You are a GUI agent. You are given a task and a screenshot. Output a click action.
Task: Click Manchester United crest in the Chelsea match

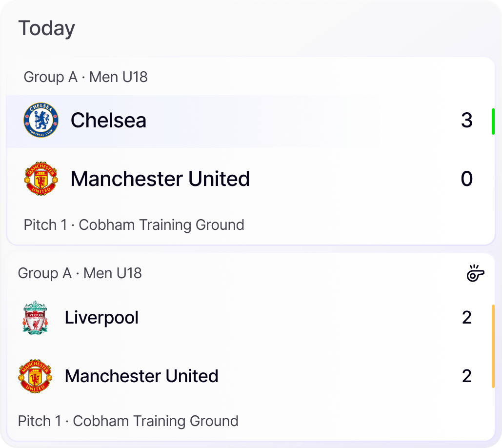pyautogui.click(x=41, y=179)
